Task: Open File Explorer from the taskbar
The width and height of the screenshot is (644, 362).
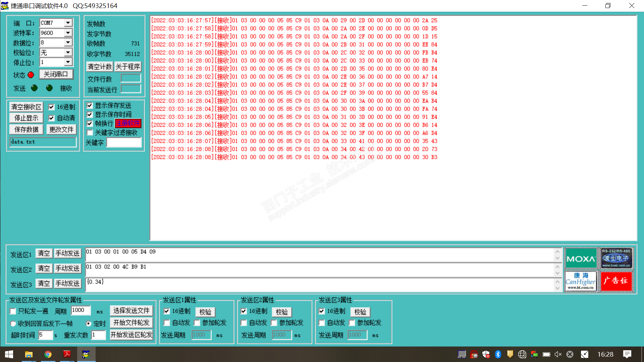Action: [29, 354]
